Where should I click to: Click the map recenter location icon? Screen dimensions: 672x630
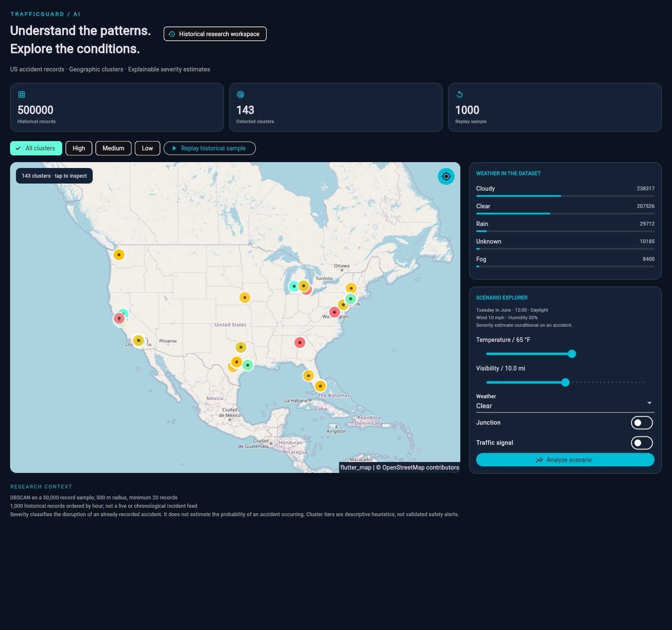[x=446, y=176]
